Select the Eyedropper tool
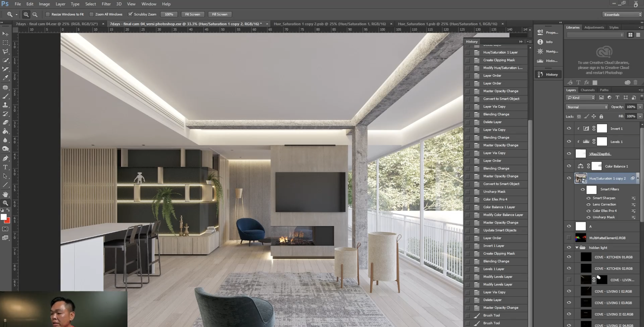Screen dimensions: 644x327 [x=5, y=78]
